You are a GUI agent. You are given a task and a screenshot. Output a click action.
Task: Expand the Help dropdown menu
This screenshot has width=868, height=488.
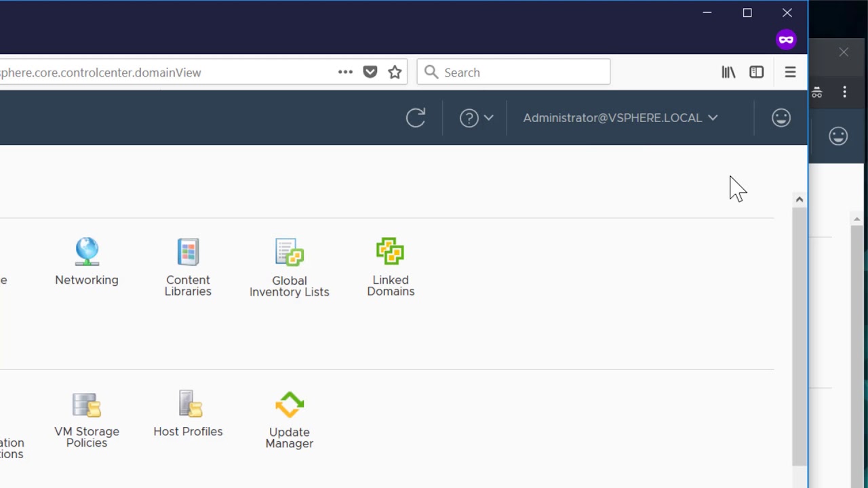[x=477, y=118]
